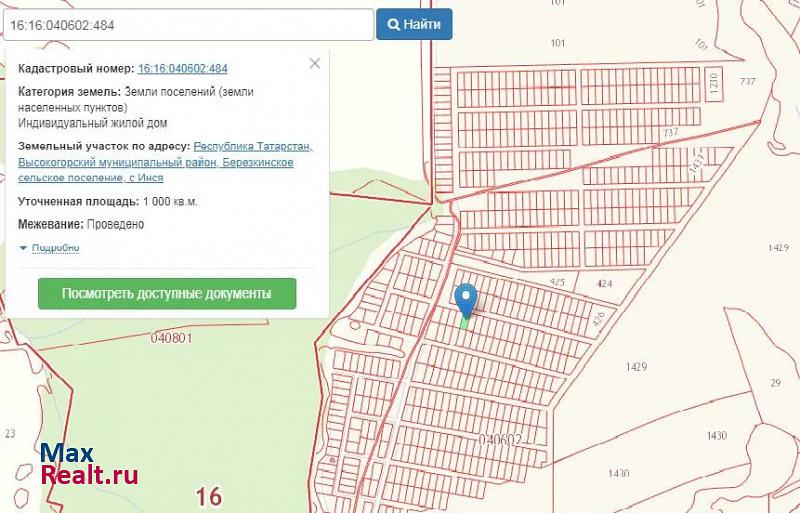Image resolution: width=800 pixels, height=513 pixels.
Task: Open the 16:16:040602:484 cadastral number link
Action: (182, 69)
